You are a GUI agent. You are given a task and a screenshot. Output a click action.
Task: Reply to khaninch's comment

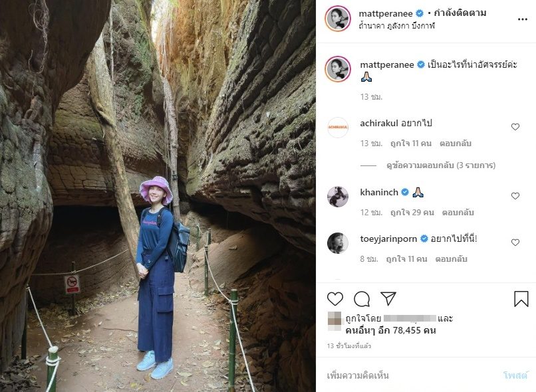click(458, 213)
